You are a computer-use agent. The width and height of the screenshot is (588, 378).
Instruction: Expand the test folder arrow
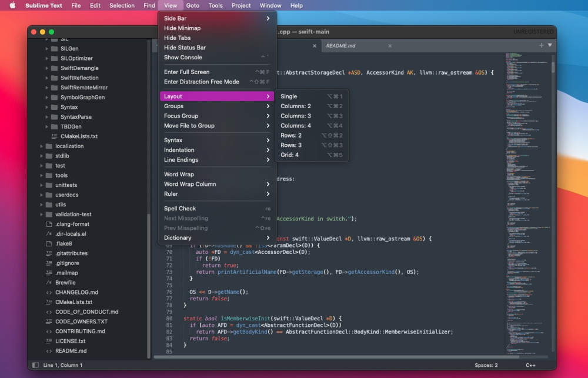41,165
